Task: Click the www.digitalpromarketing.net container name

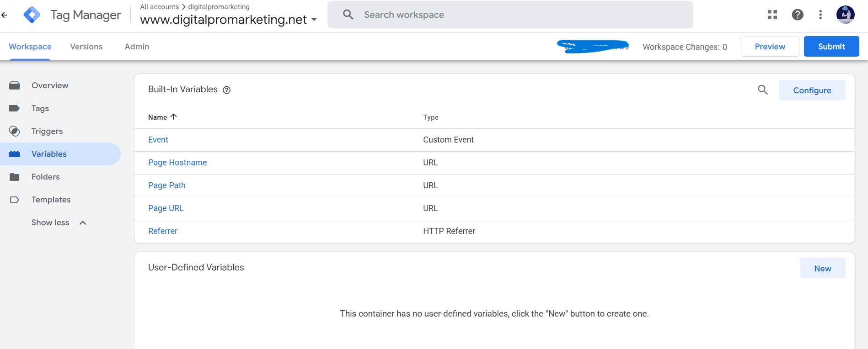Action: tap(223, 20)
